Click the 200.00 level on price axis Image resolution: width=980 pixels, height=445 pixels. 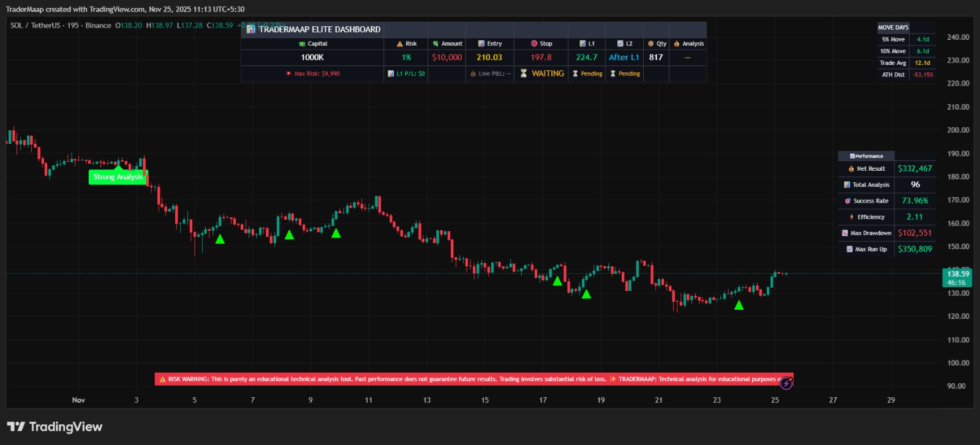click(x=958, y=130)
